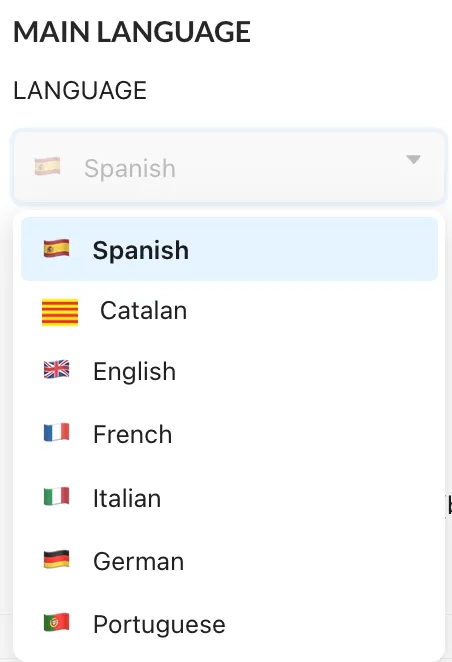
Task: Choose Catalan as the main language
Action: point(229,312)
